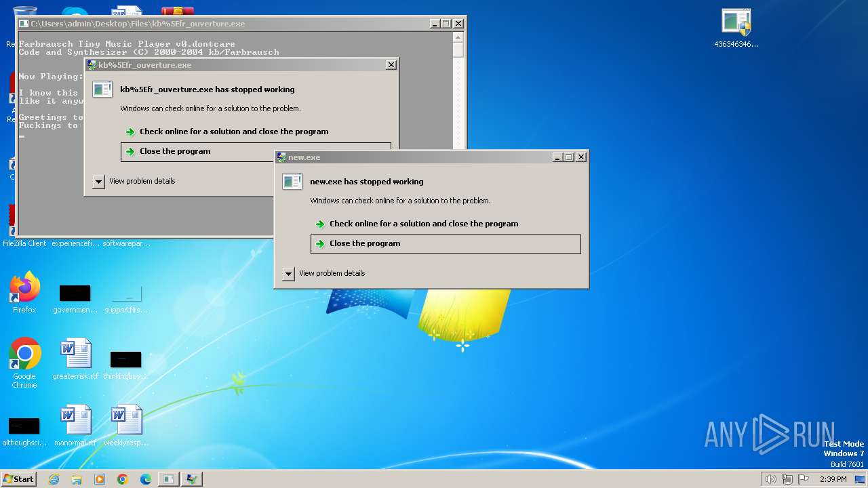Select weeklyresp... desktop document
The width and height of the screenshot is (868, 488).
tap(126, 426)
